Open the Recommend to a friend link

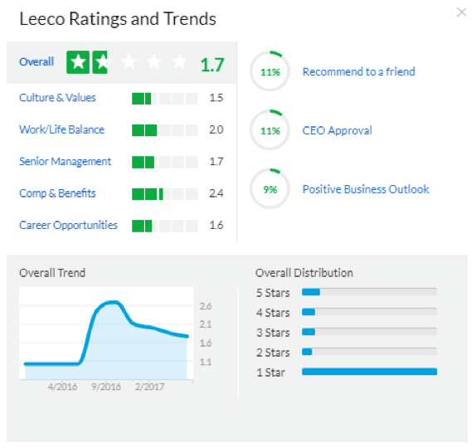click(x=359, y=71)
